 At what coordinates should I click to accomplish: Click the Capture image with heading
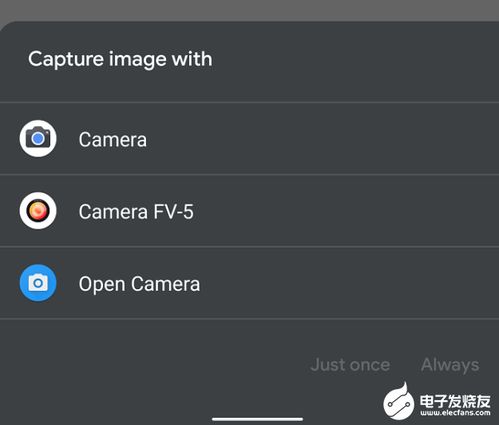pos(120,60)
